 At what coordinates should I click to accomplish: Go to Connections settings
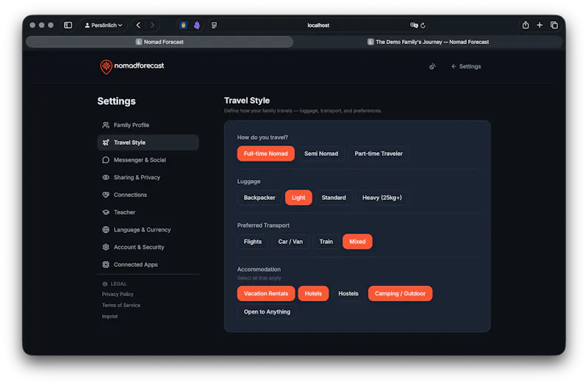148,195
